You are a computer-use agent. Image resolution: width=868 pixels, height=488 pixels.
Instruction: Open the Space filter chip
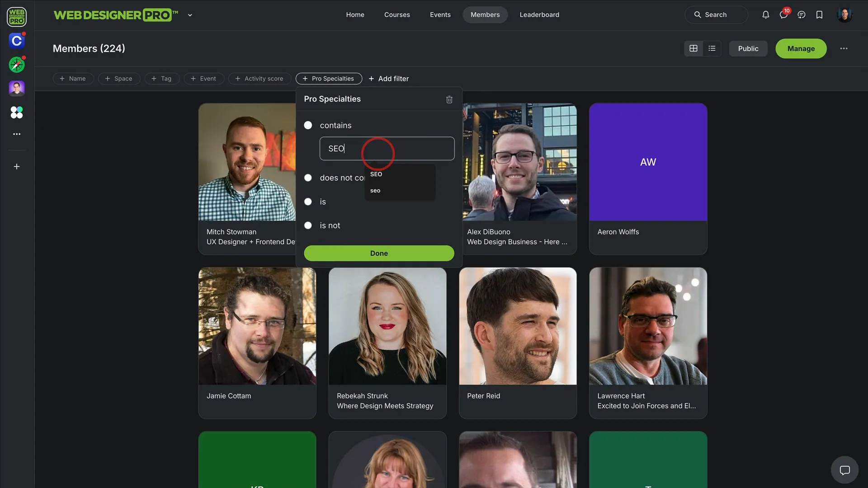tap(119, 79)
